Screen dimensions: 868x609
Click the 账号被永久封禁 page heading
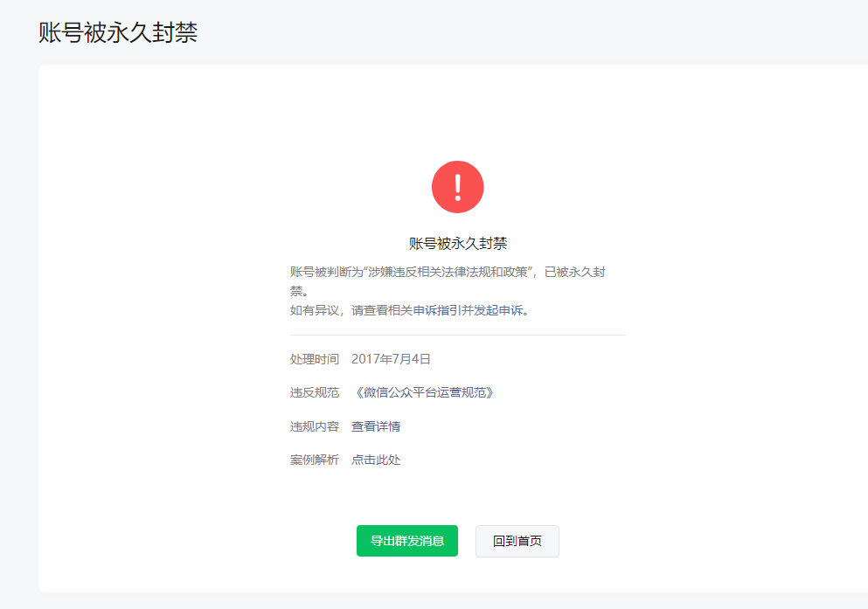pyautogui.click(x=118, y=32)
